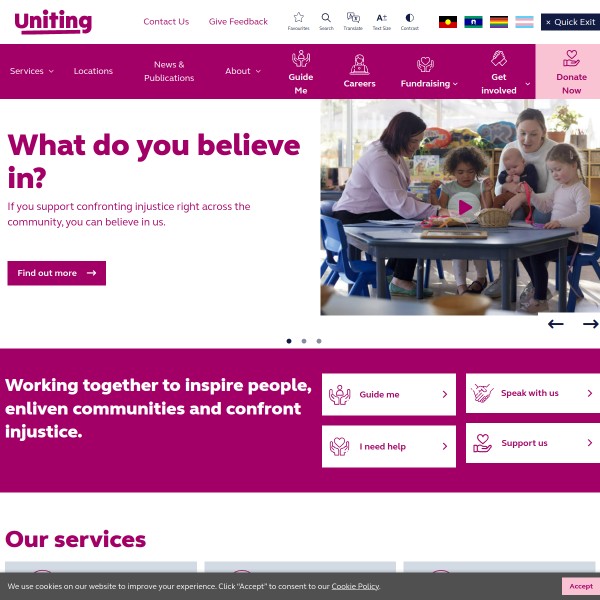
Task: Click the Search magnifier icon
Action: (x=326, y=18)
